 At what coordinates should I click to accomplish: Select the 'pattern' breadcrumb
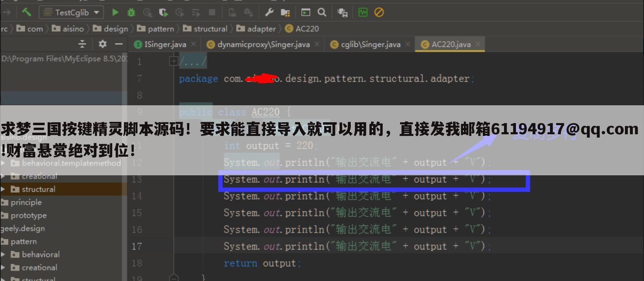click(x=155, y=29)
